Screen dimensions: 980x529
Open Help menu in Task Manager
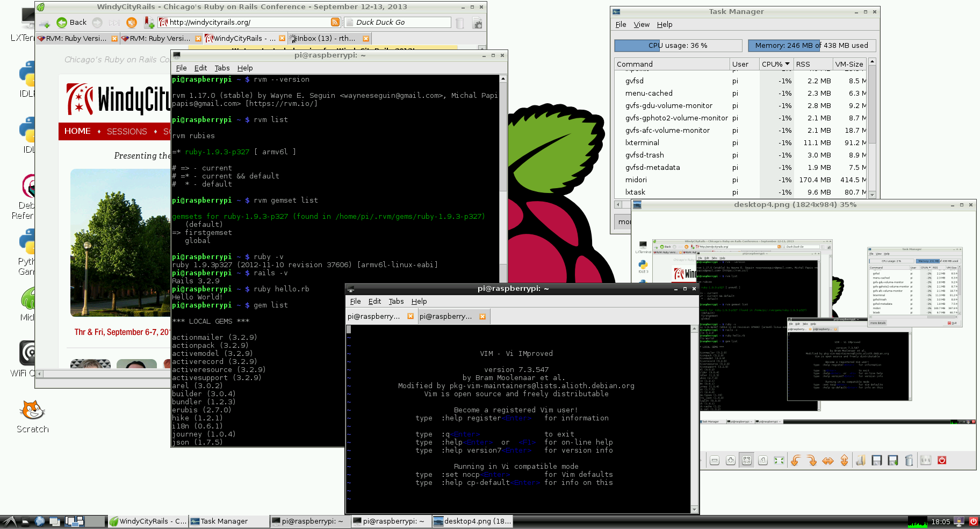(x=665, y=25)
